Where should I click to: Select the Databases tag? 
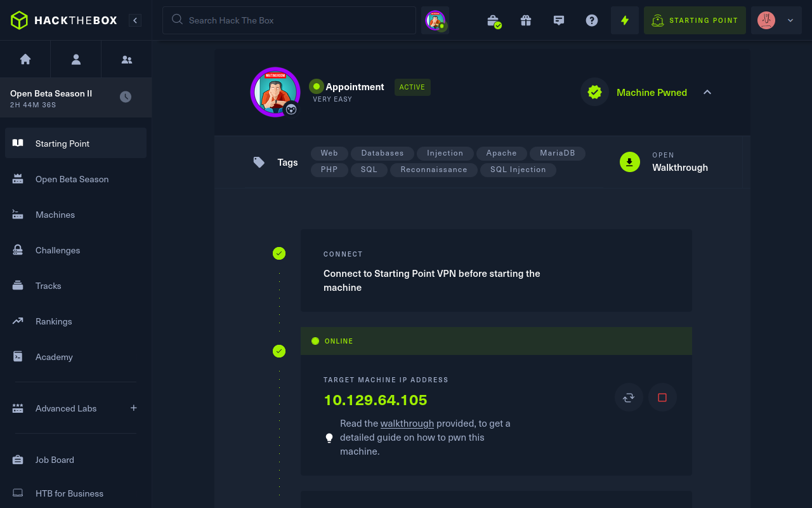[x=383, y=153]
